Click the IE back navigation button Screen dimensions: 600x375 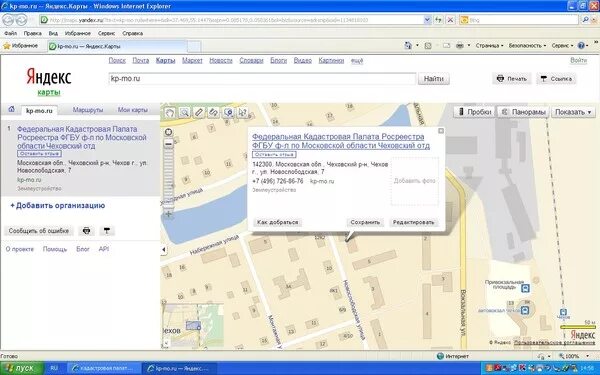8,20
